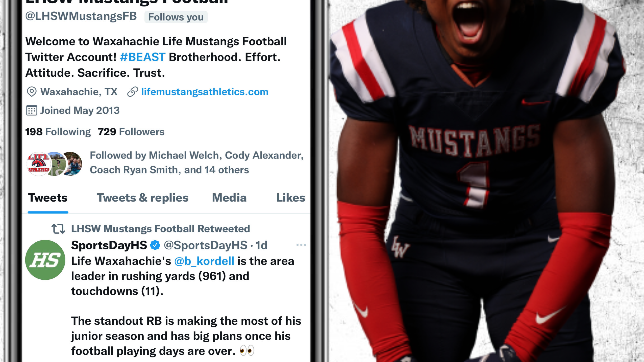Open the lifemustangsathletics.com link
The width and height of the screenshot is (644, 362).
click(205, 92)
